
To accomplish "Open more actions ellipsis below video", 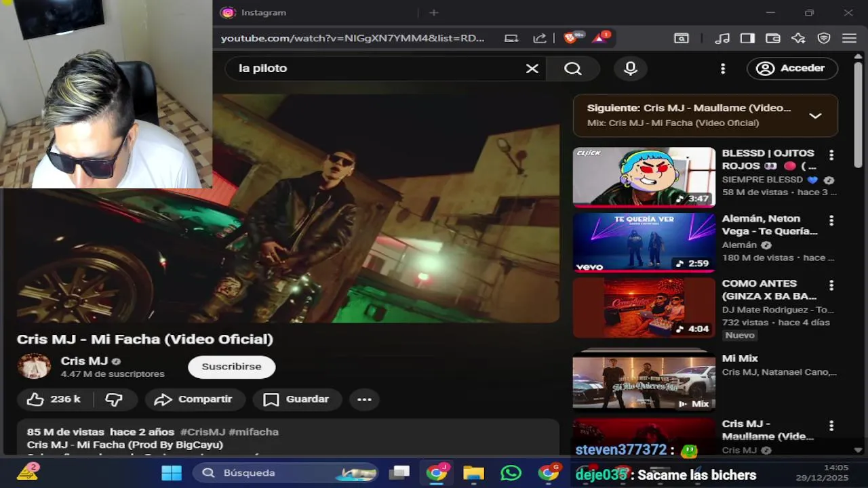I will [364, 399].
